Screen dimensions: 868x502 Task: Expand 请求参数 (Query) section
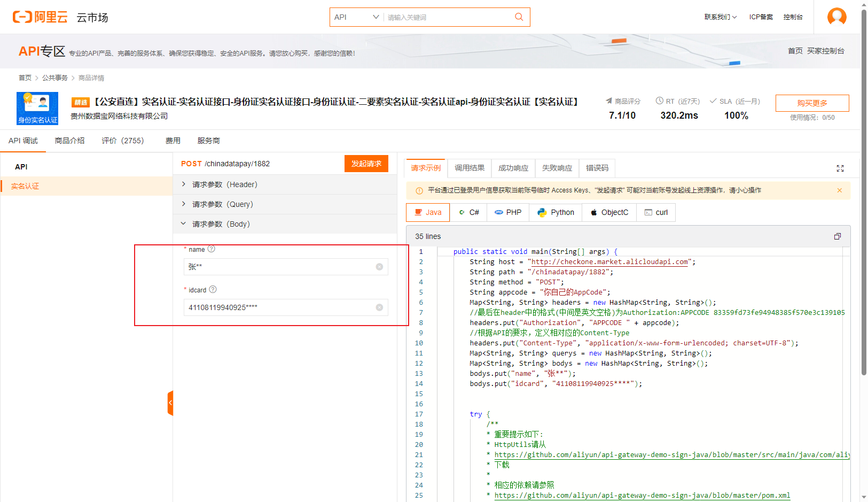[x=285, y=204]
